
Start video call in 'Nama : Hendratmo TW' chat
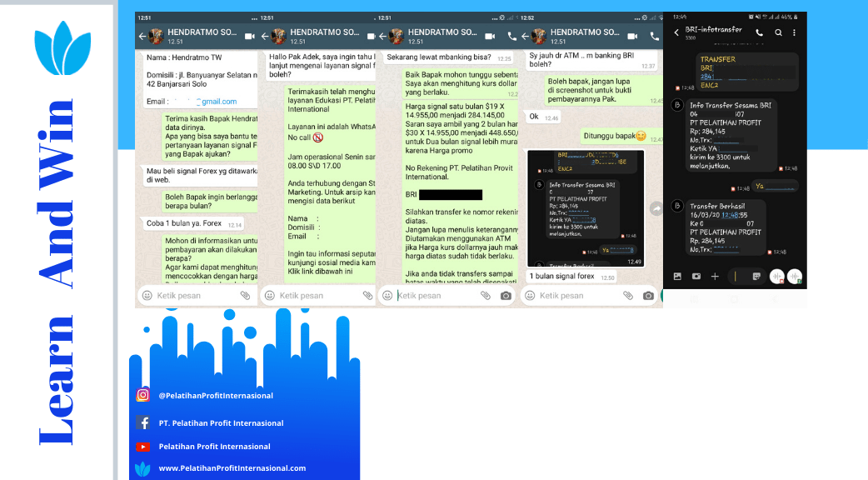click(x=250, y=37)
